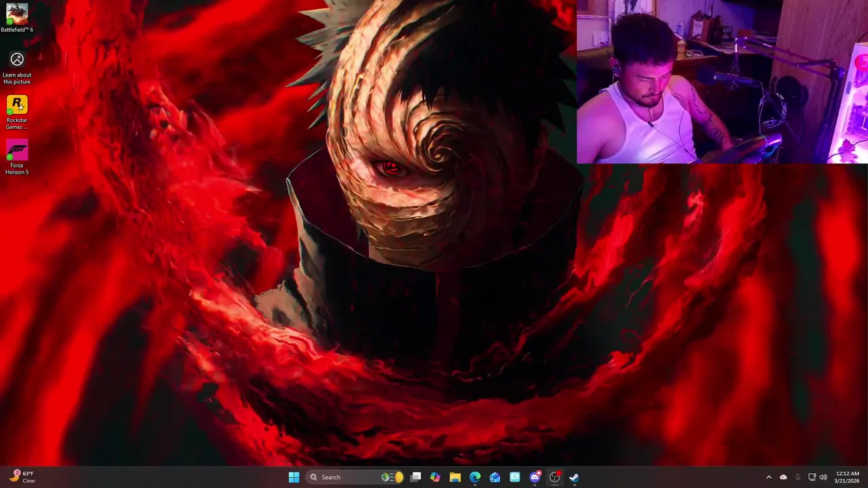Click the volume speaker tray icon
The width and height of the screenshot is (868, 488).
(823, 477)
